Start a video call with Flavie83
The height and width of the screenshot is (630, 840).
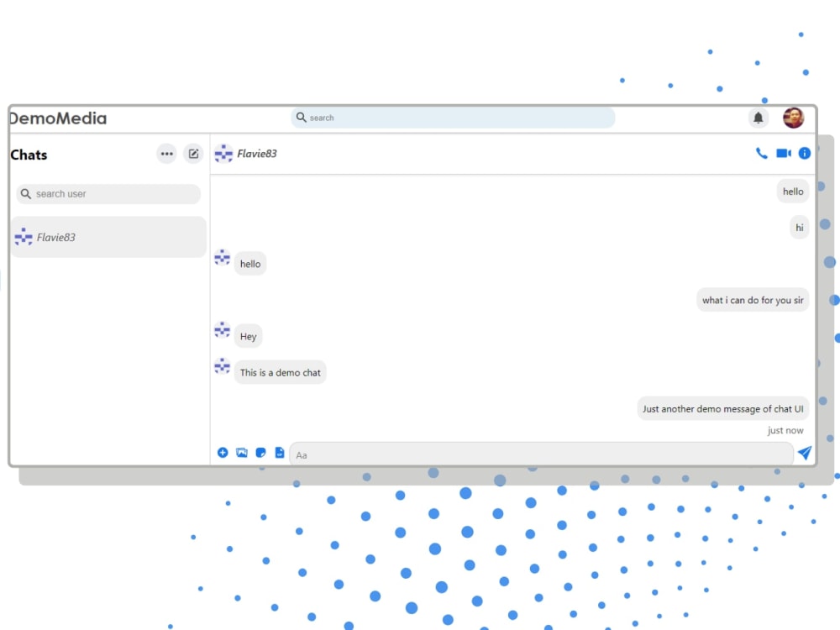pos(783,154)
